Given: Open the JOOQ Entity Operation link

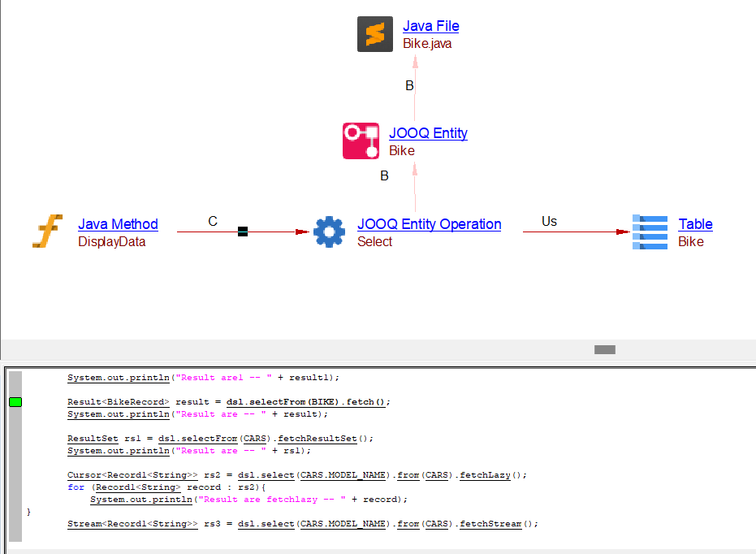Looking at the screenshot, I should pyautogui.click(x=429, y=224).
